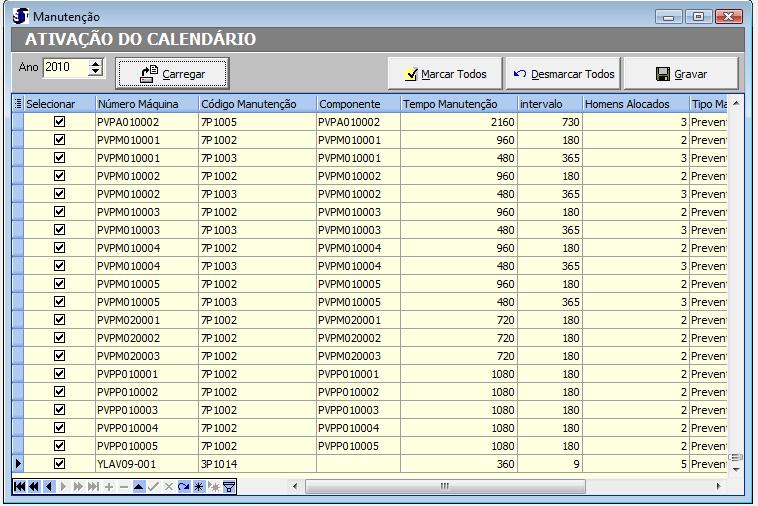This screenshot has height=506, width=758.
Task: Open the filter funnel icon
Action: [229, 487]
